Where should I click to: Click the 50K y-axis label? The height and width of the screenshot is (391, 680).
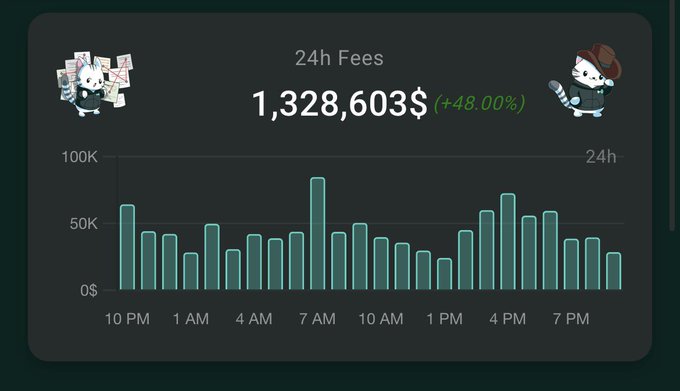click(x=84, y=224)
